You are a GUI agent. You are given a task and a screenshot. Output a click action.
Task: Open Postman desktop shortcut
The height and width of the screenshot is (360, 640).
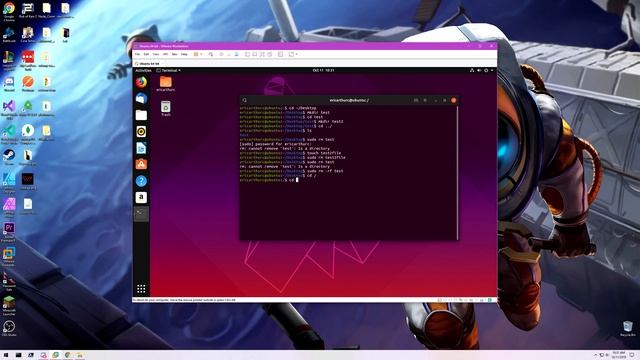point(28,84)
